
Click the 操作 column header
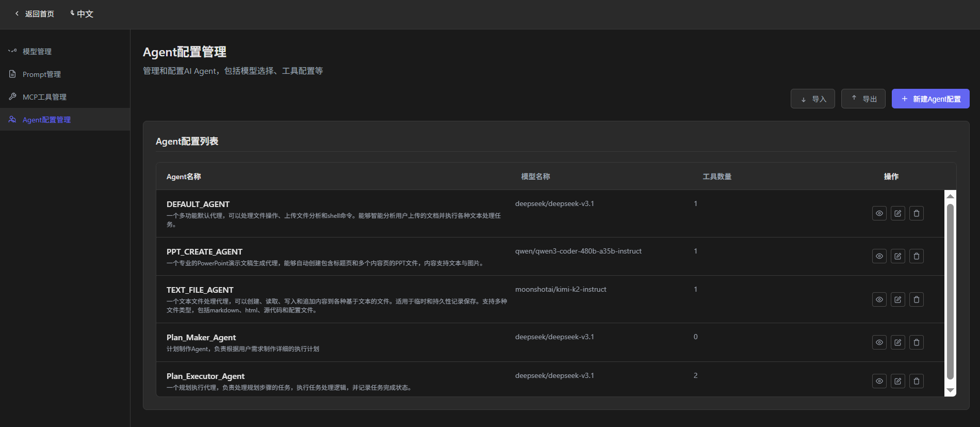pos(891,177)
